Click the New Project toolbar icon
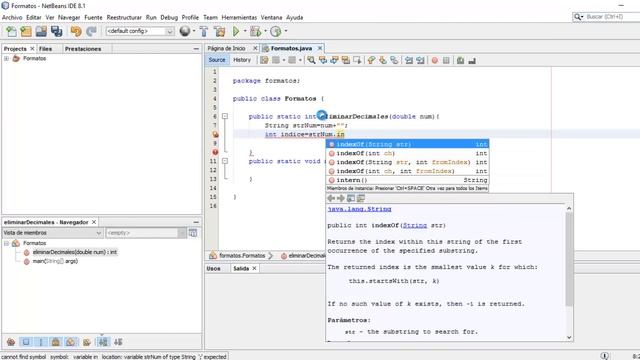This screenshot has height=360, width=640. pos(26,31)
